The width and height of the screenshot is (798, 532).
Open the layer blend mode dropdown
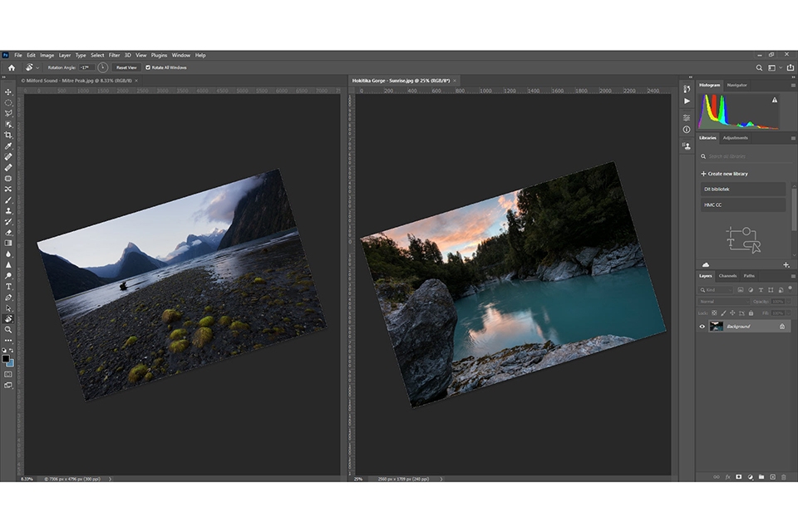pos(723,302)
